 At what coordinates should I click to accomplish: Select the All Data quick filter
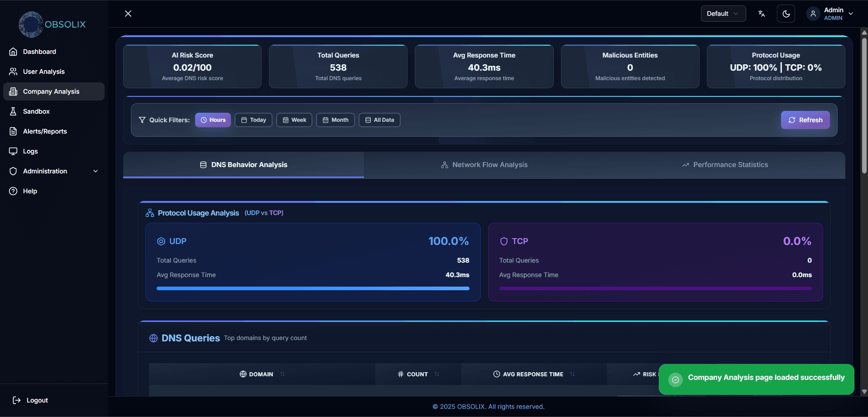pos(379,120)
